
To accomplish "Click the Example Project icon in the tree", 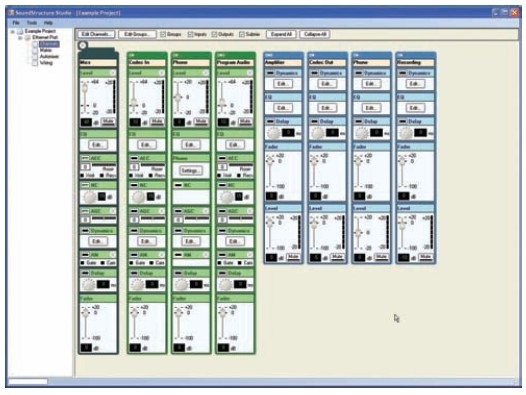I will pyautogui.click(x=20, y=31).
